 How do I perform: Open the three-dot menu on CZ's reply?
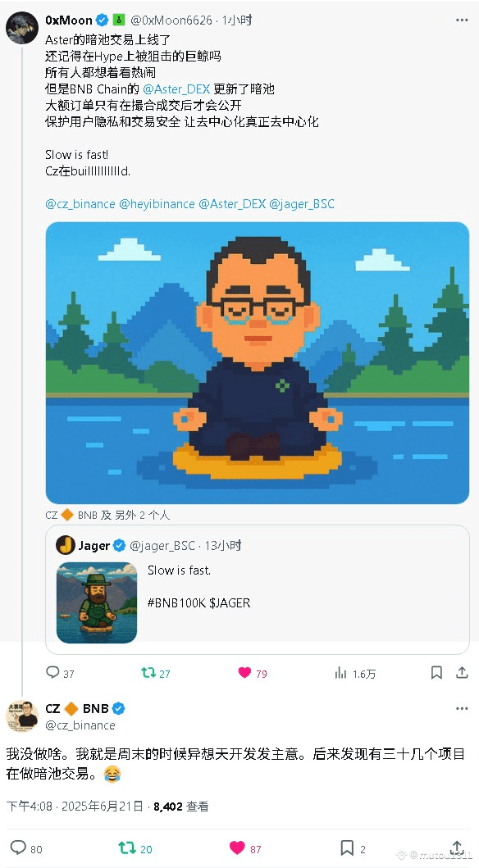click(x=462, y=708)
